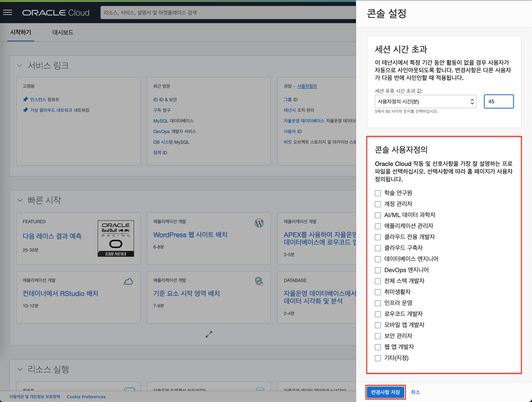Open 컨테이너에서 RStudio 배치 quick start
The height and width of the screenshot is (402, 532).
(60, 293)
